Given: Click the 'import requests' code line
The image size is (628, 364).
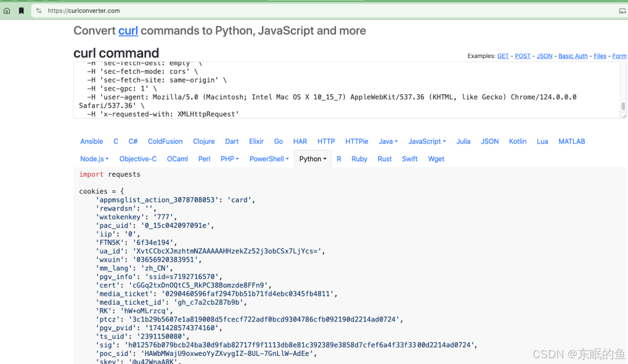Looking at the screenshot, I should tap(110, 174).
